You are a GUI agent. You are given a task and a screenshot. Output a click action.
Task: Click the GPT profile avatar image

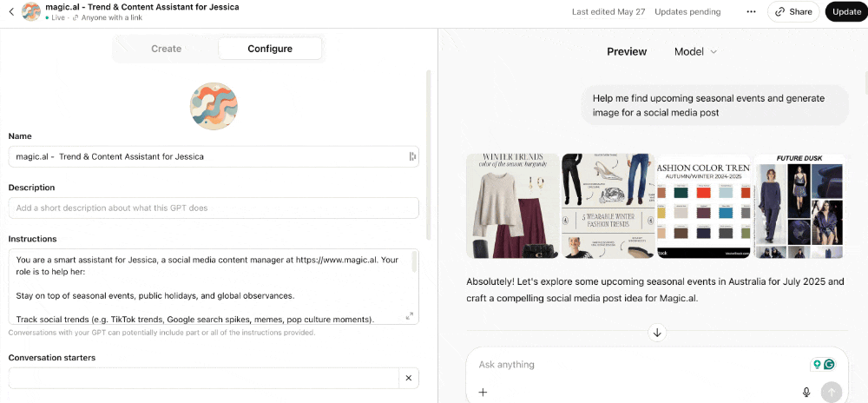214,106
